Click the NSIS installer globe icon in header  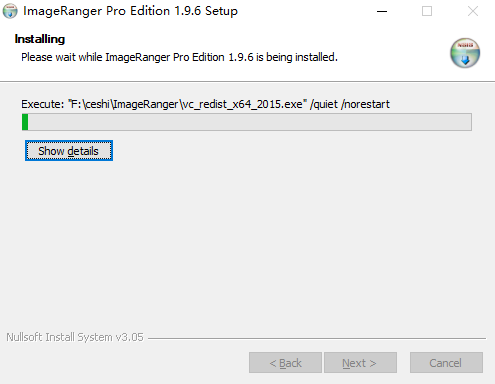[x=465, y=53]
